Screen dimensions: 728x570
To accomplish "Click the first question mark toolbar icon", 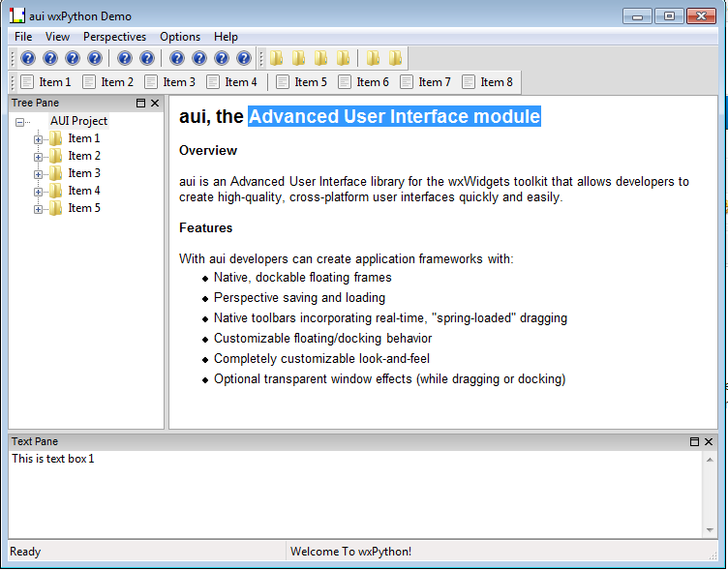I will [x=28, y=58].
